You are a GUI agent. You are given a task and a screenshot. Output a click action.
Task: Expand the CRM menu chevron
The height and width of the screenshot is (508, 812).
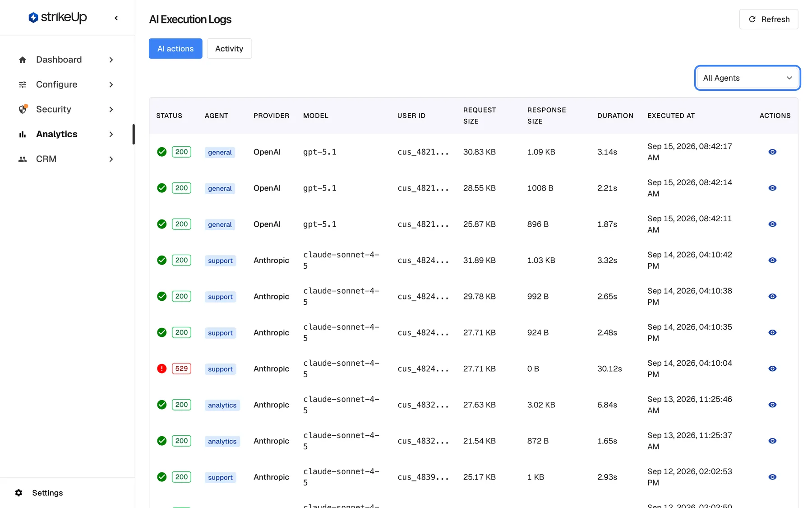111,159
